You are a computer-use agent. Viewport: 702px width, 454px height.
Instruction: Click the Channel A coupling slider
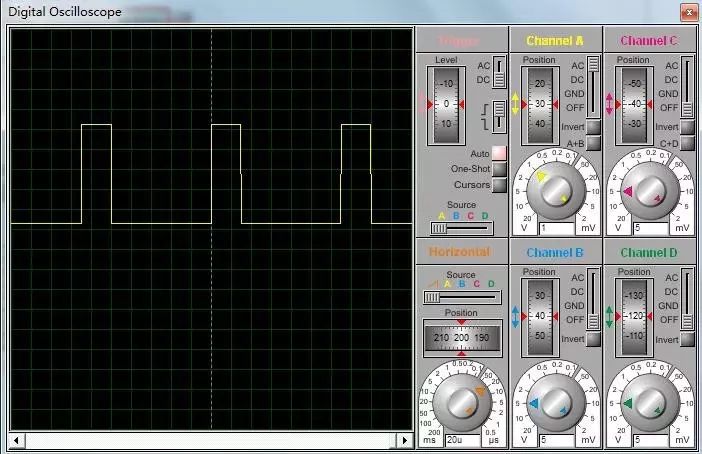592,84
